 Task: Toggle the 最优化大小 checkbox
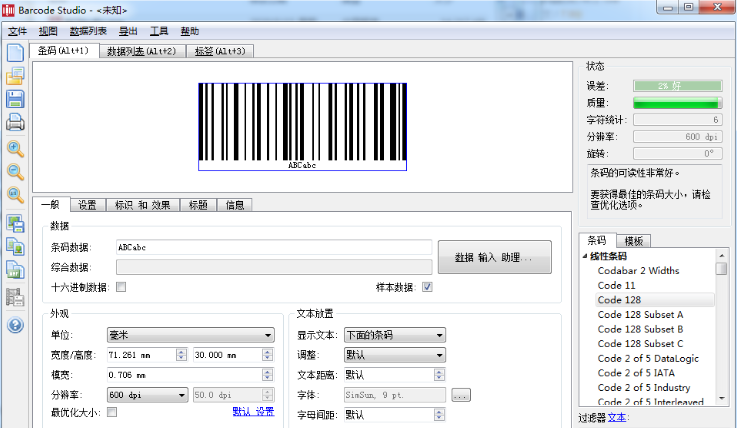click(x=112, y=411)
